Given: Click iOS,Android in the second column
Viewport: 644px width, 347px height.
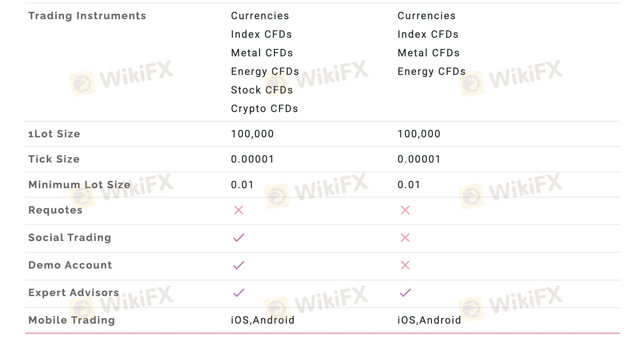Looking at the screenshot, I should click(x=429, y=320).
